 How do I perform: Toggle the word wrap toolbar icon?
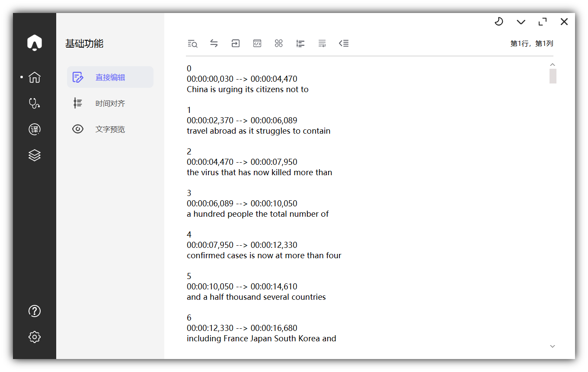pos(322,43)
